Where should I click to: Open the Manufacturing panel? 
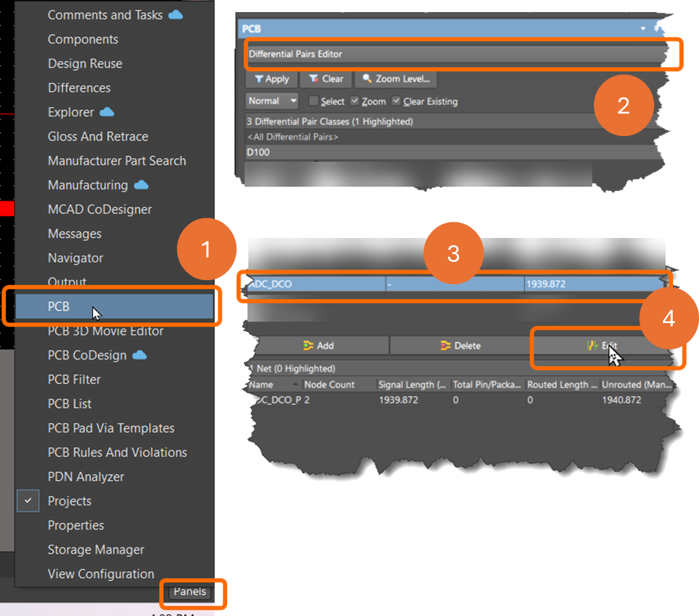pyautogui.click(x=88, y=185)
